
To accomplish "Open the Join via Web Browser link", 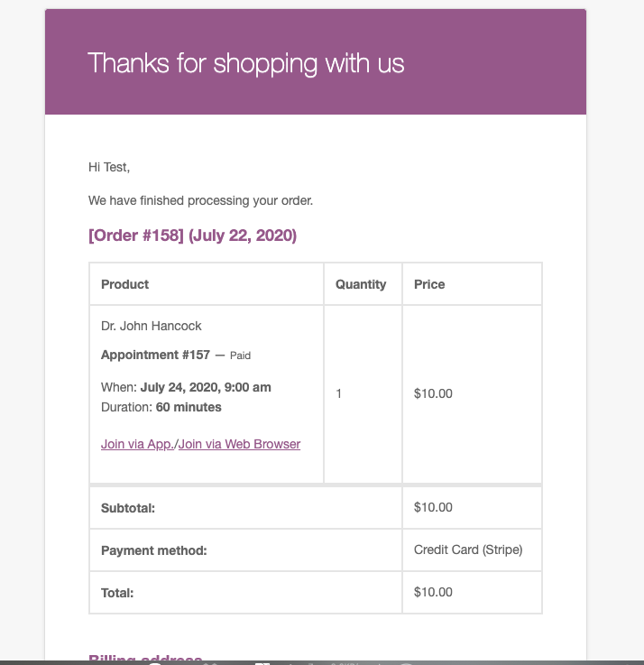I will pyautogui.click(x=239, y=444).
